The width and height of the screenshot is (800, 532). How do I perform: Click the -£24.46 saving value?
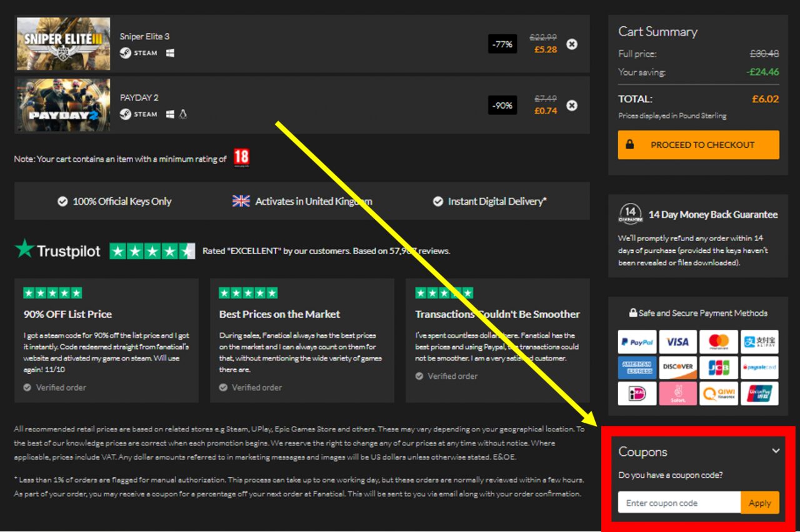[x=762, y=72]
